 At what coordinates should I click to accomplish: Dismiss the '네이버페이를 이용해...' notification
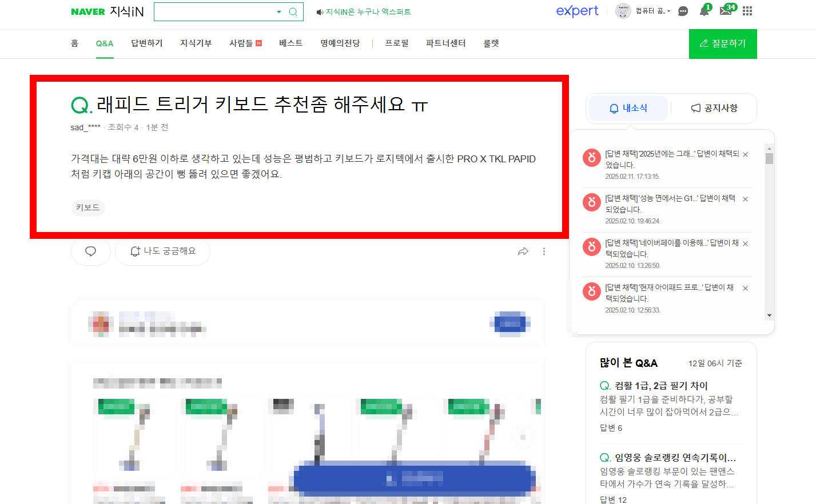coord(746,244)
